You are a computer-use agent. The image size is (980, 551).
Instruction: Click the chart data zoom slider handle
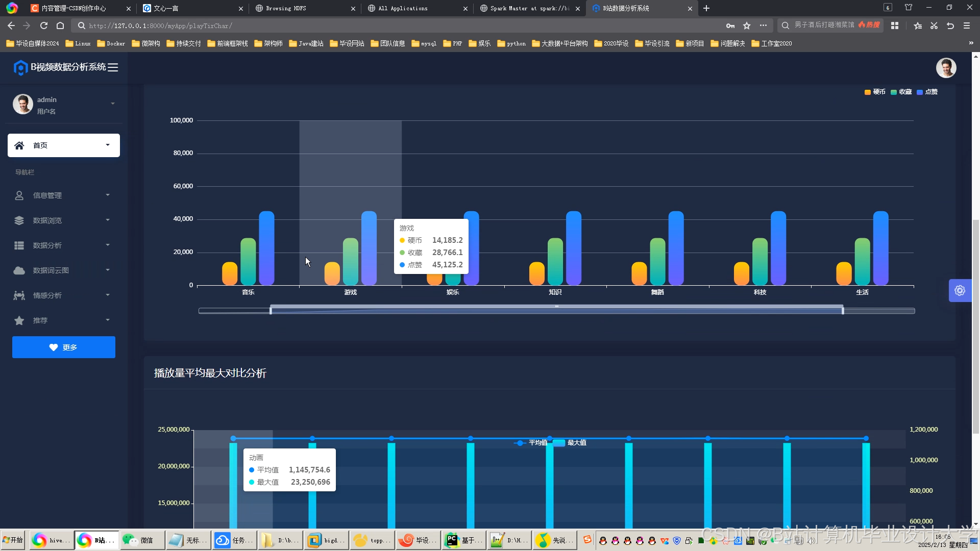[x=271, y=310]
